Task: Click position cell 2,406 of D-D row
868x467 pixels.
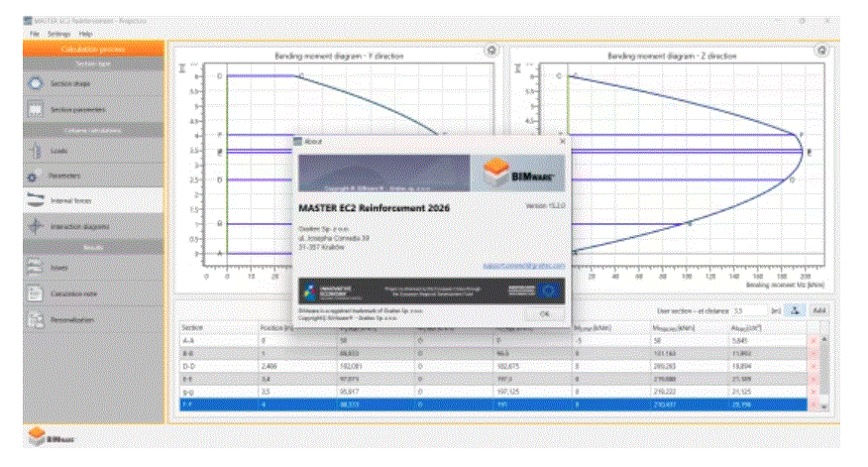Action: tap(298, 366)
